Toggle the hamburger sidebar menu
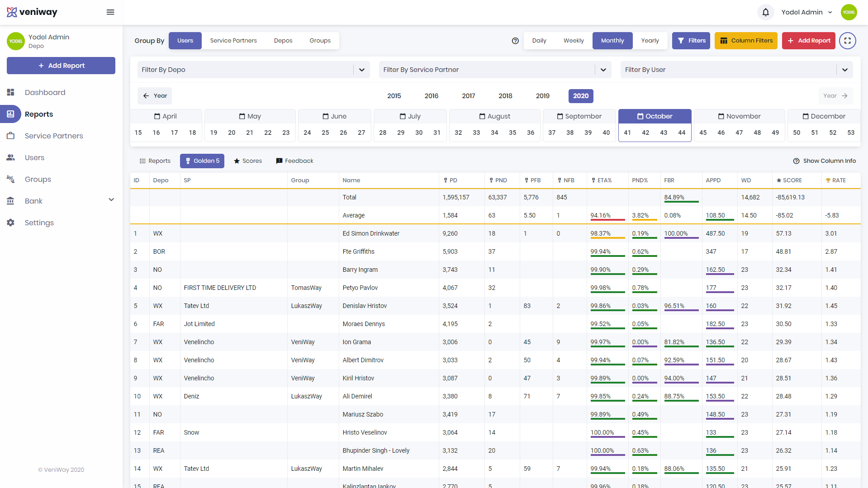 point(110,12)
